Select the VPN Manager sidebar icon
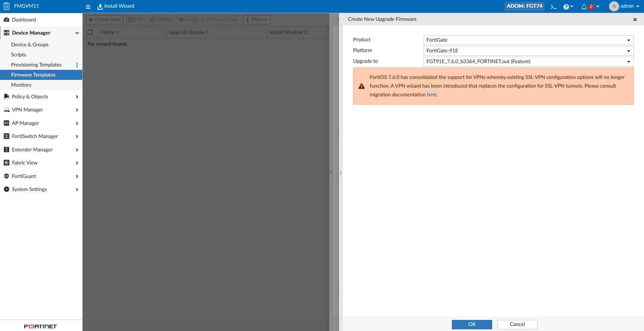 (7, 110)
